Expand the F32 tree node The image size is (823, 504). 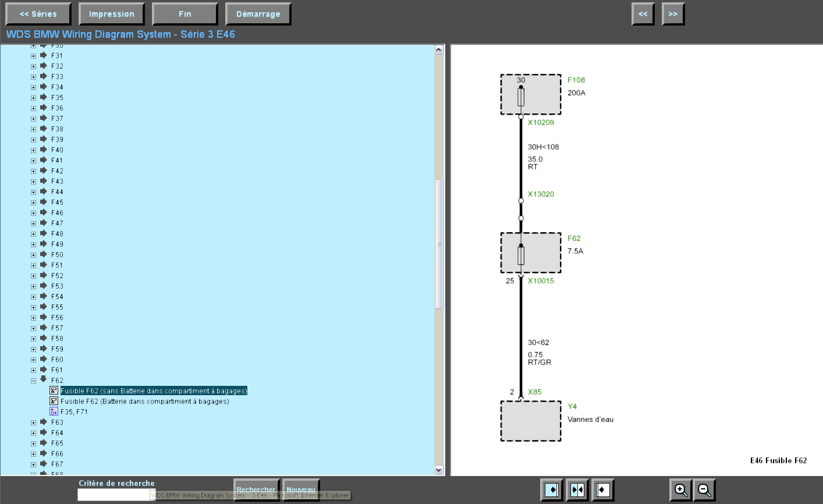tap(33, 66)
